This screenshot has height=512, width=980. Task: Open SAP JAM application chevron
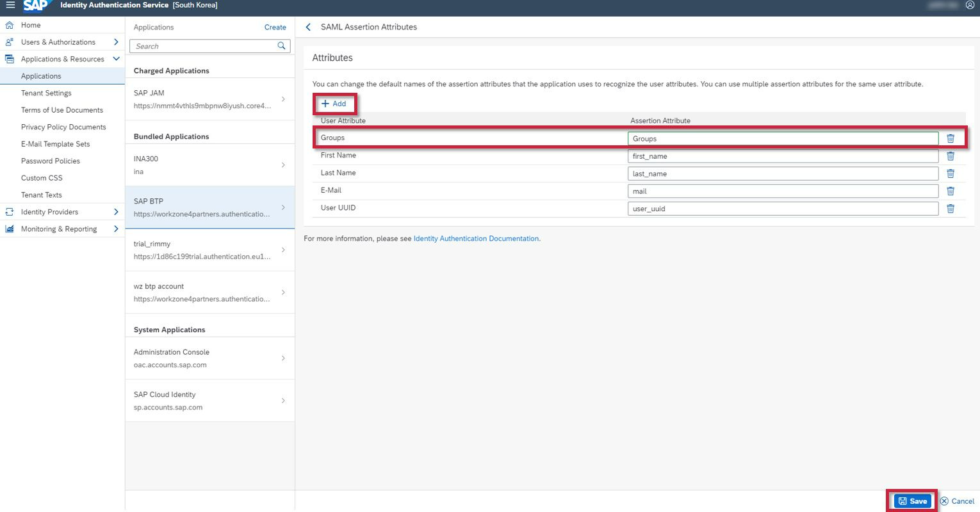(x=283, y=99)
